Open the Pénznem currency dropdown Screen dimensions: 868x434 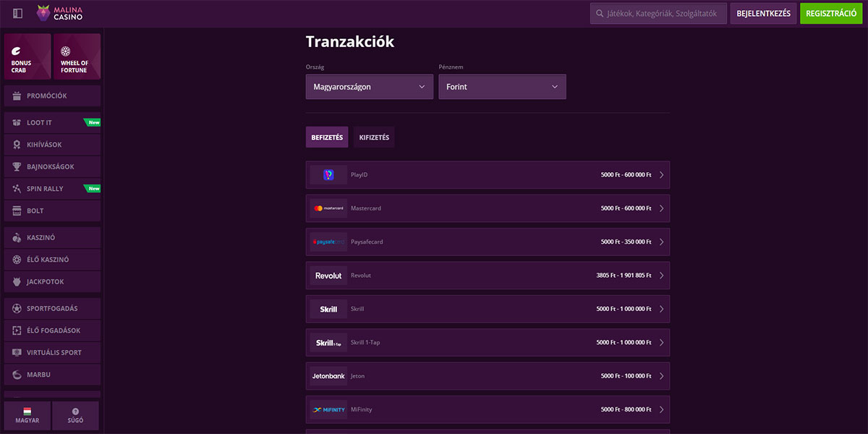502,87
